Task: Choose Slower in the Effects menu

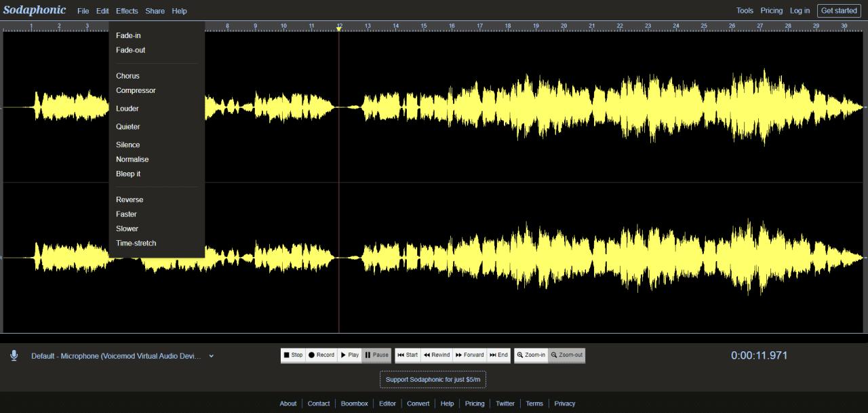Action: pos(127,229)
